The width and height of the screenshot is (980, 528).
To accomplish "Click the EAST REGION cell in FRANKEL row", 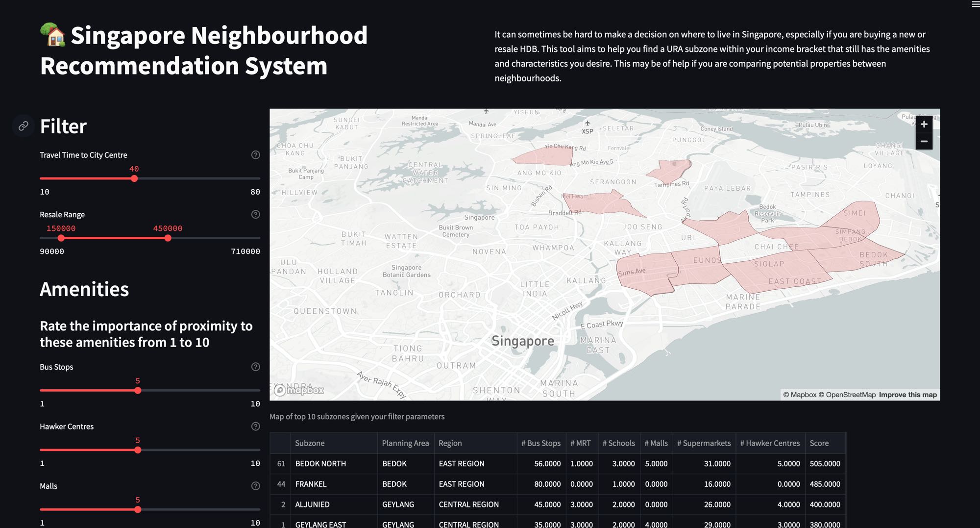I will 475,484.
